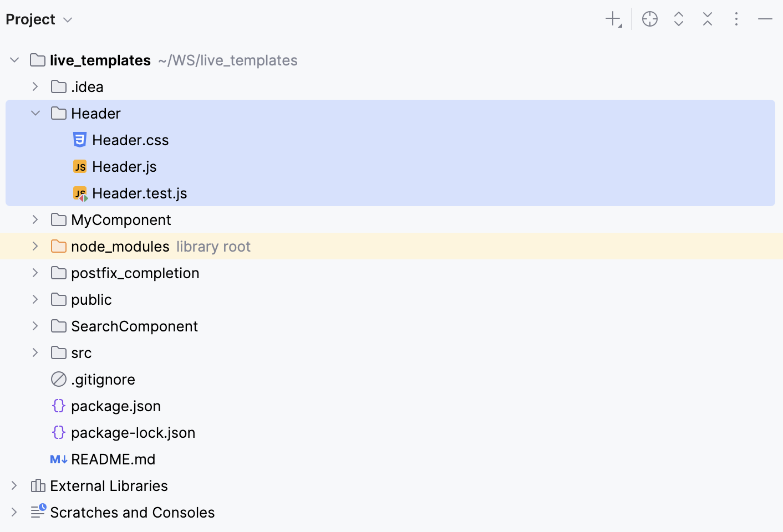Click the Expand All icon
This screenshot has width=783, height=532.
point(678,18)
